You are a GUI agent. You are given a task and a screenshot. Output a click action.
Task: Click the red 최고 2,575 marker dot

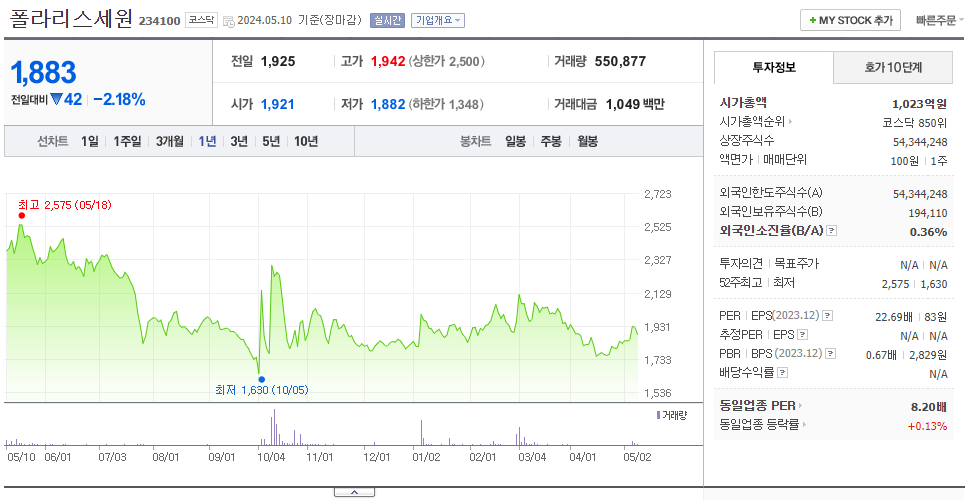22,215
